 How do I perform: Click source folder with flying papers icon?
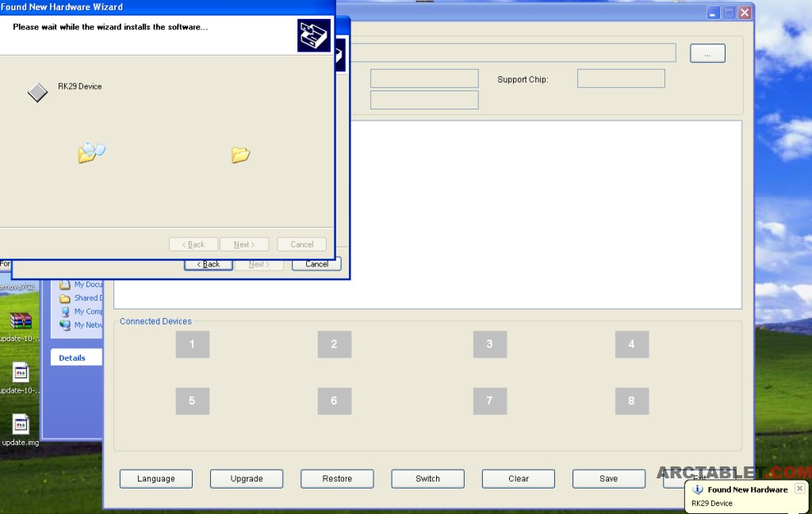[92, 152]
